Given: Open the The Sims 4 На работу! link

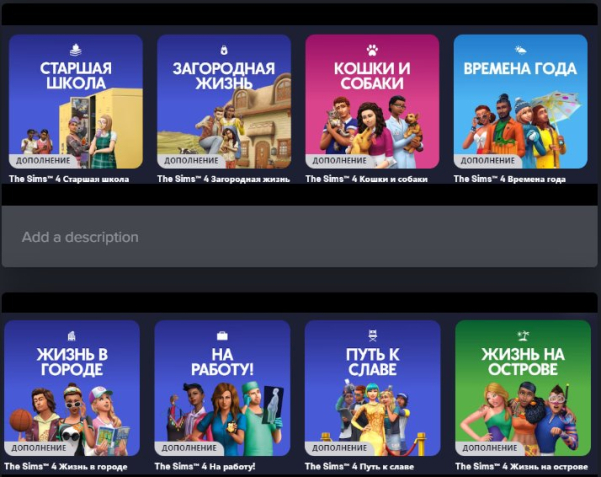Looking at the screenshot, I should click(205, 466).
